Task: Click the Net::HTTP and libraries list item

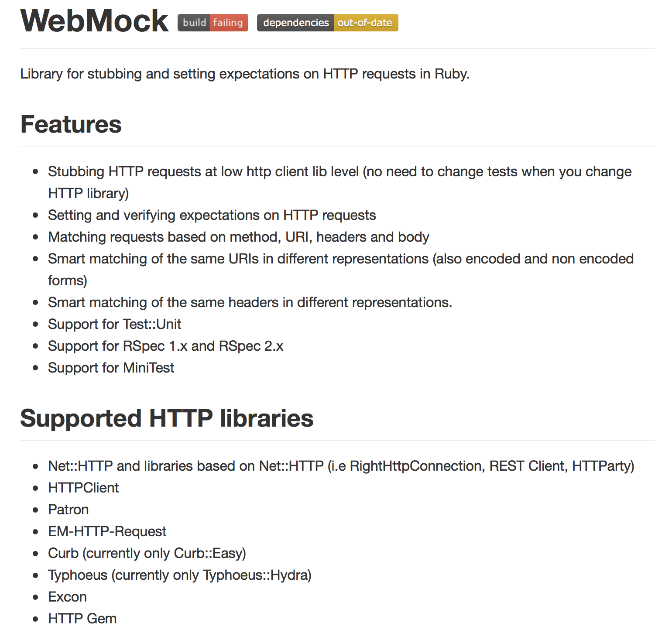Action: coord(341,466)
